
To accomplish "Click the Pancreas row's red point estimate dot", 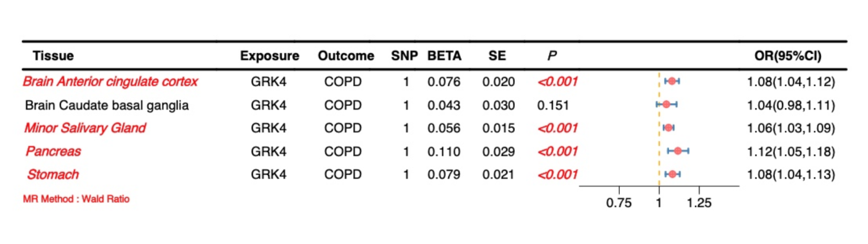I will pyautogui.click(x=678, y=151).
